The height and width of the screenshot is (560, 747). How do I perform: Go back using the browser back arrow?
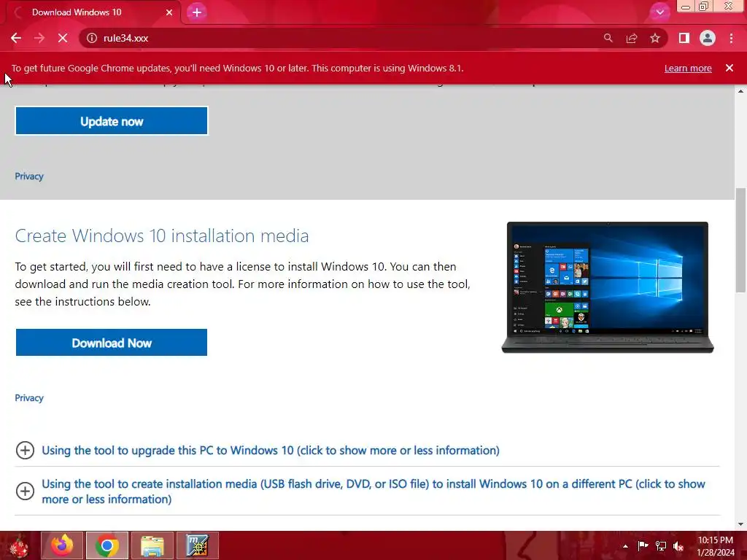[x=16, y=38]
